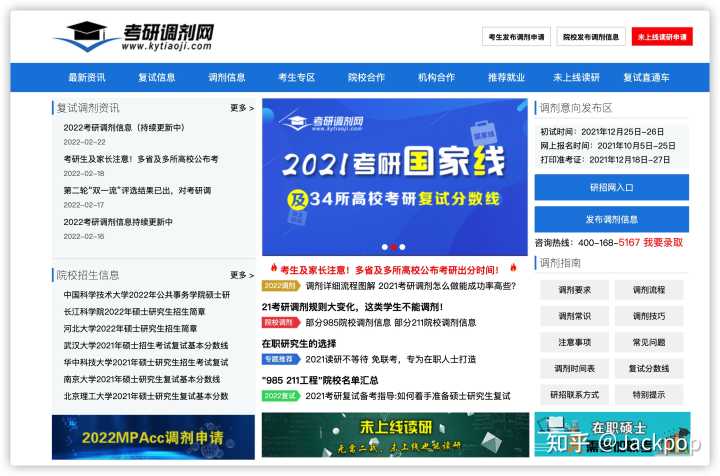Open red headline 考生及家长注意！多省及多所高校公布考研出分时间

[389, 270]
